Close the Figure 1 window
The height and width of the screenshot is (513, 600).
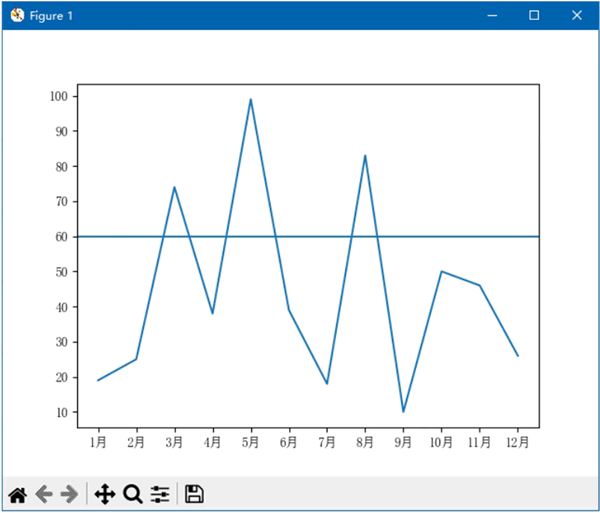coord(577,15)
